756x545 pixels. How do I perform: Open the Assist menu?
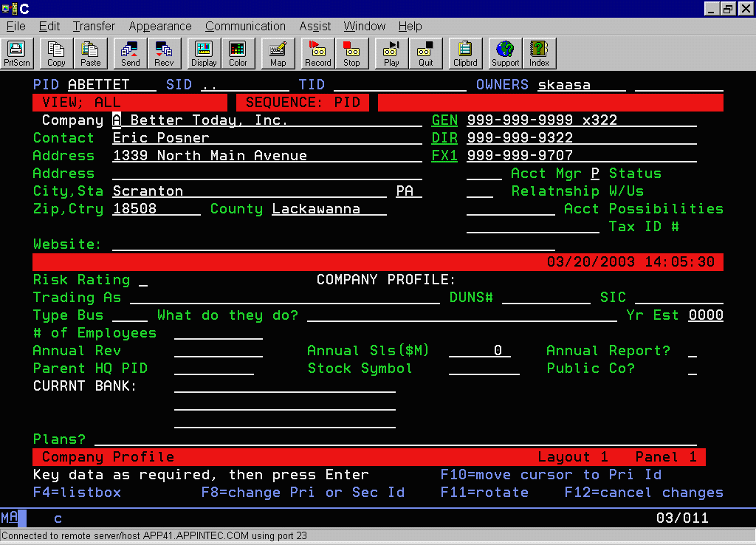pos(315,26)
